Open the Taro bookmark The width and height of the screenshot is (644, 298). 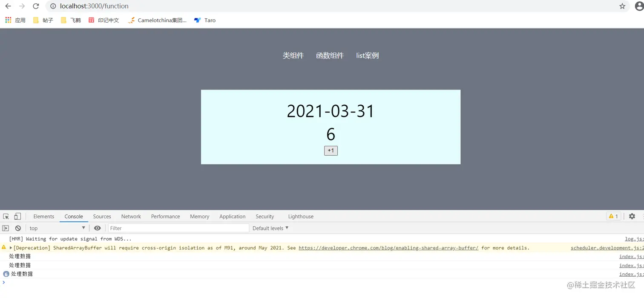pos(204,20)
